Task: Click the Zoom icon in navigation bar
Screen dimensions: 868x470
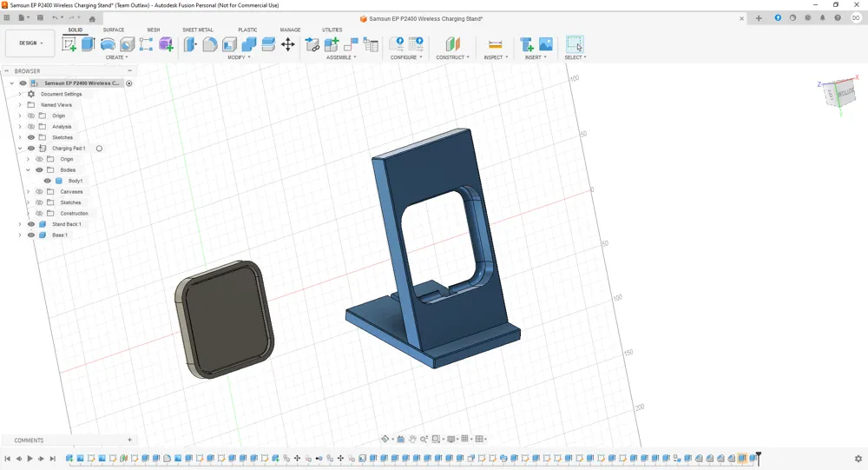Action: [x=424, y=439]
